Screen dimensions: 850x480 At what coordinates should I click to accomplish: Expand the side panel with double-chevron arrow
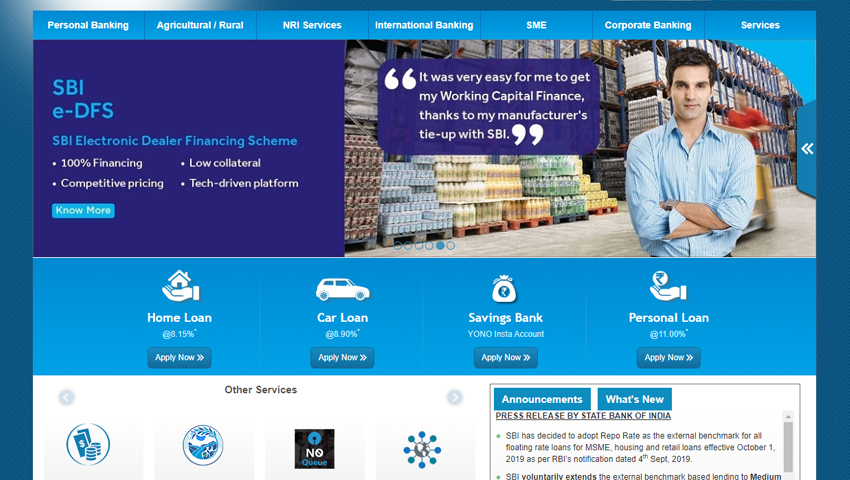click(x=807, y=149)
